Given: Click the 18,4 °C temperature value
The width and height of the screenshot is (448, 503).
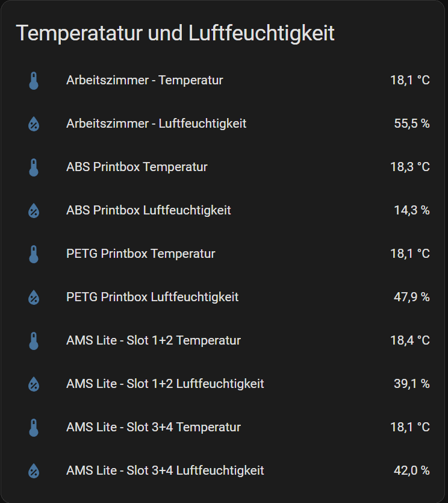Looking at the screenshot, I should coord(410,340).
